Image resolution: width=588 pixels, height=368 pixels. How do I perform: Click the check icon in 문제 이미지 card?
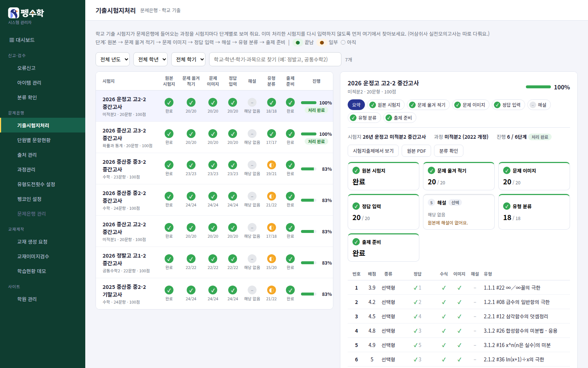(x=507, y=170)
